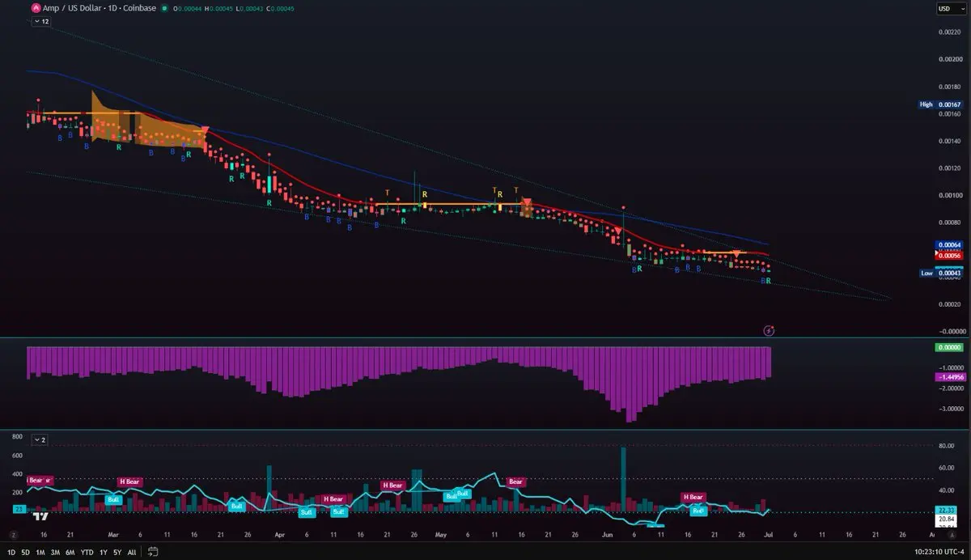Click the 23 value tag on oscillator left
971x560 pixels.
click(x=18, y=509)
